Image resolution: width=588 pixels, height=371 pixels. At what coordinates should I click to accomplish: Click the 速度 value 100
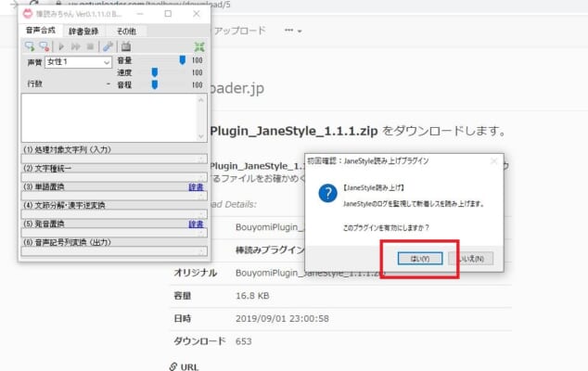198,72
